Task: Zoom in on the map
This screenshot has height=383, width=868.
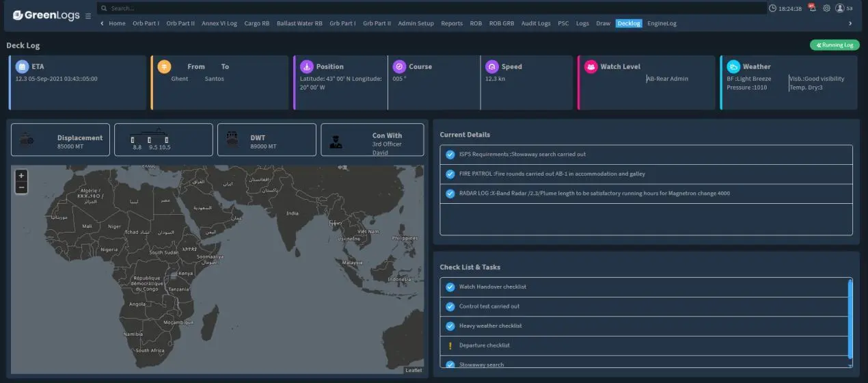Action: (x=21, y=175)
